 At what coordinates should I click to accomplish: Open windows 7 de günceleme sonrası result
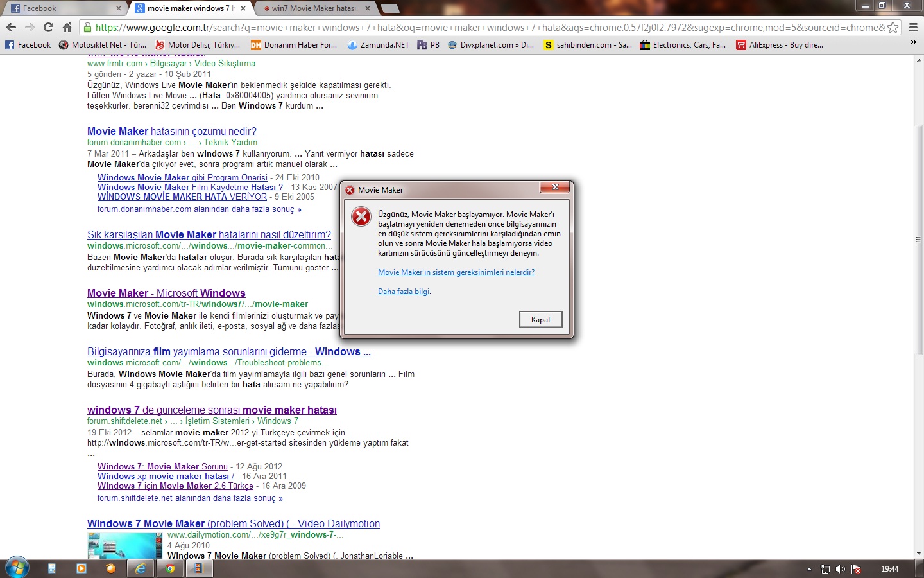point(212,410)
